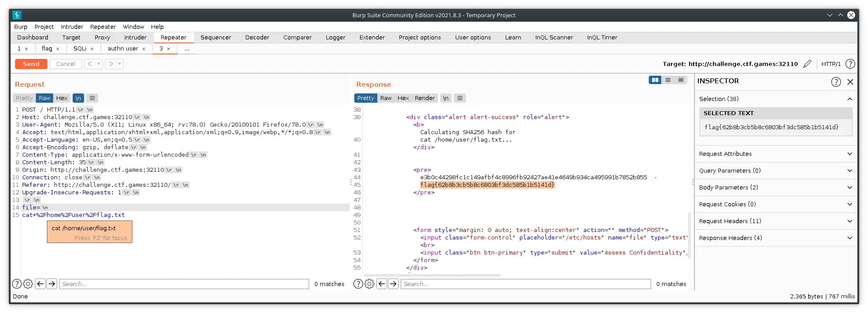The width and height of the screenshot is (868, 313).
Task: Open history forward dropdown arrow
Action: 120,64
